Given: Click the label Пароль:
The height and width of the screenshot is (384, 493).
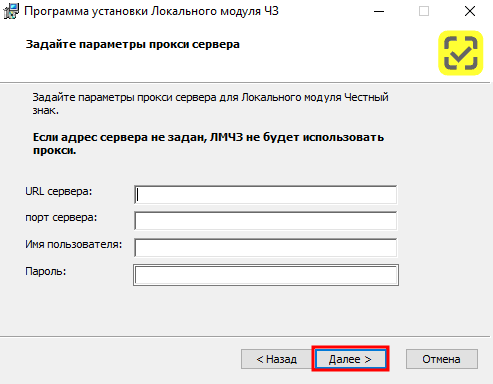Looking at the screenshot, I should coord(46,271).
